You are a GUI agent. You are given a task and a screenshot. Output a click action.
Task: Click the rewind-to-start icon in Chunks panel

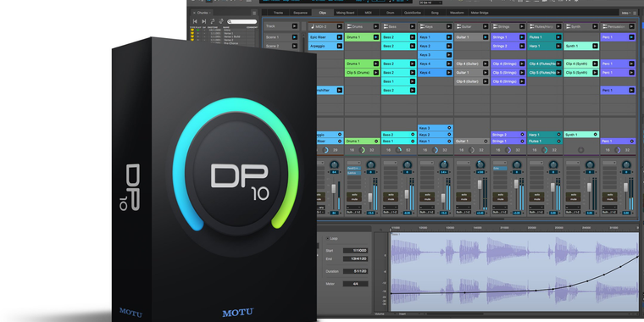click(x=195, y=21)
